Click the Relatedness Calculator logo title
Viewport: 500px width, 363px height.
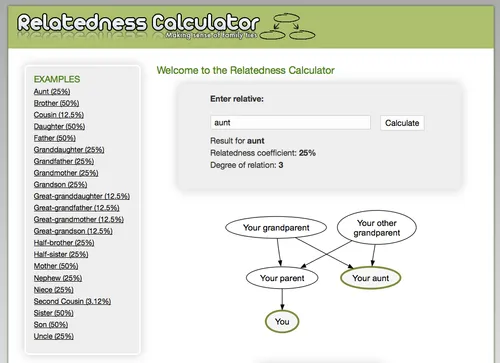(x=138, y=23)
